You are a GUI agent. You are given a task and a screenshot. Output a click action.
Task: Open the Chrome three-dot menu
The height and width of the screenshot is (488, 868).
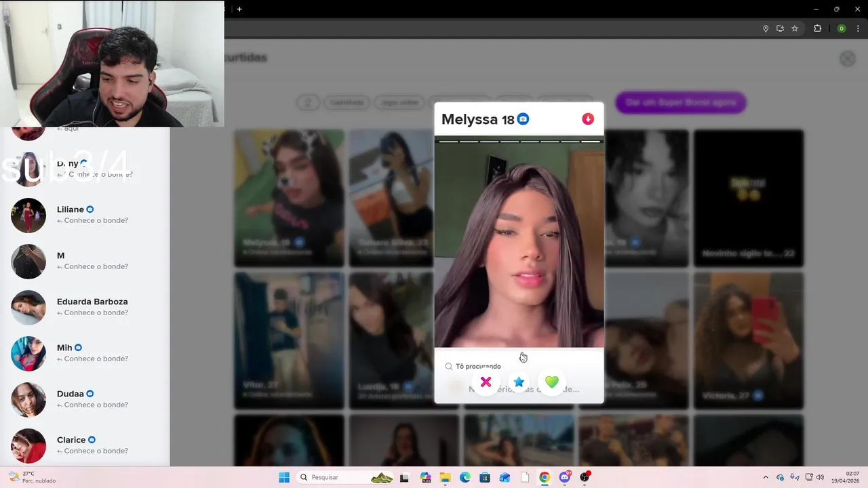856,28
